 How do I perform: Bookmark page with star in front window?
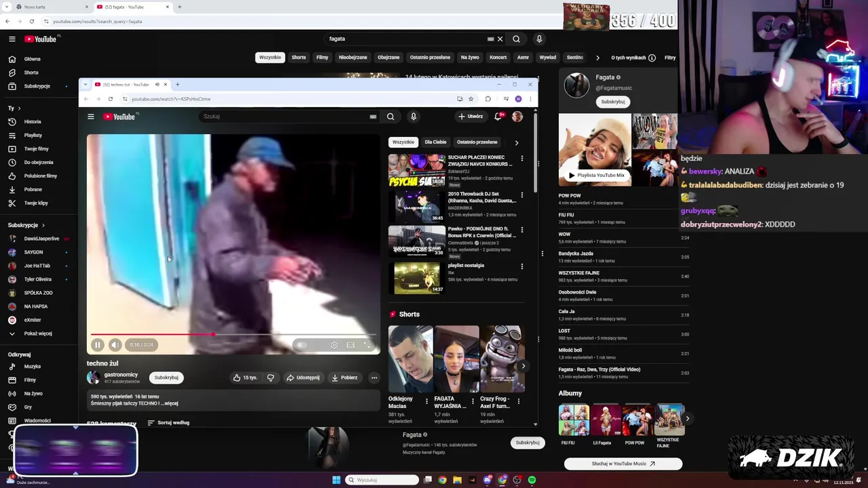471,99
